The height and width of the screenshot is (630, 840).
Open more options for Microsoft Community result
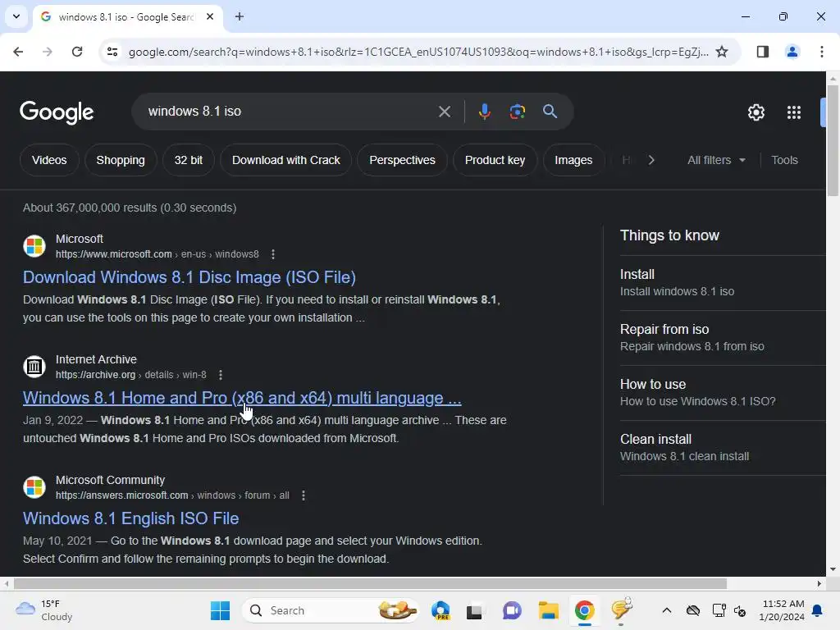(304, 495)
